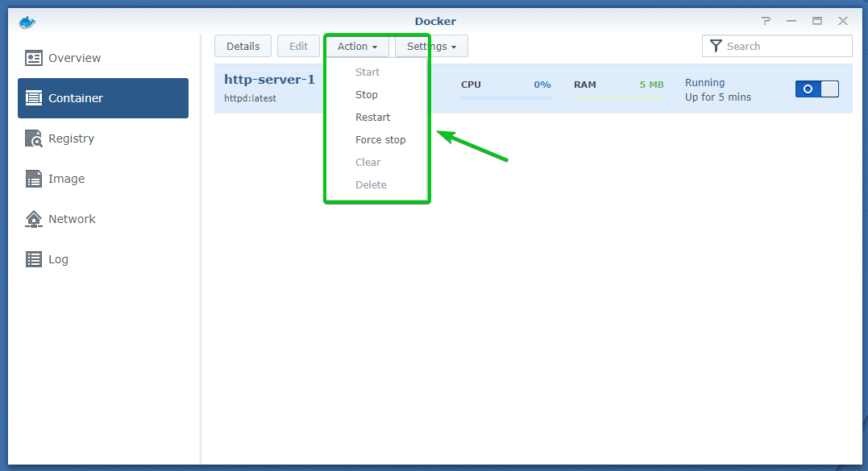
Task: Maximize the Docker window
Action: [x=817, y=21]
